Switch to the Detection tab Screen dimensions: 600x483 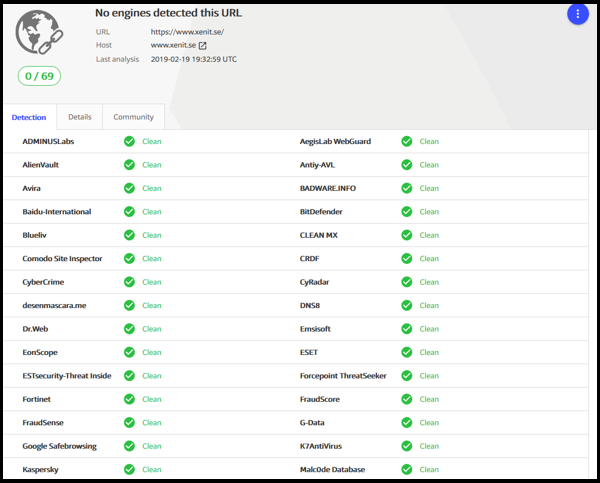point(29,117)
